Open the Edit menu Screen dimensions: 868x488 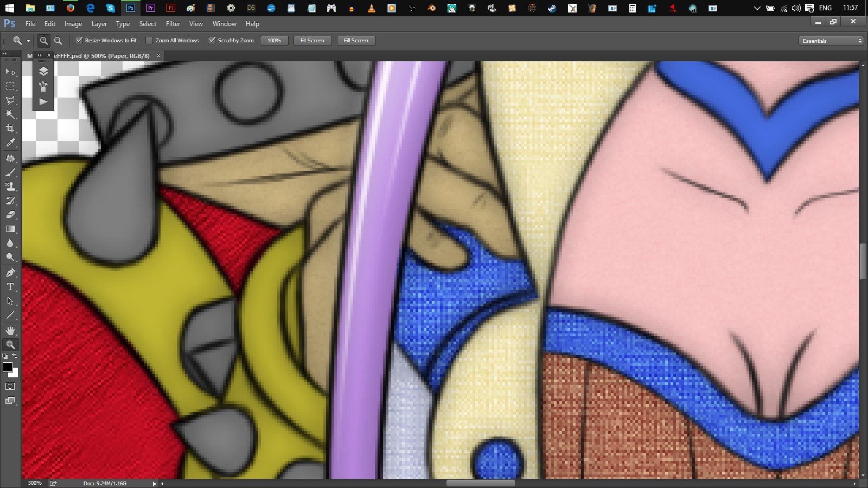coord(50,24)
